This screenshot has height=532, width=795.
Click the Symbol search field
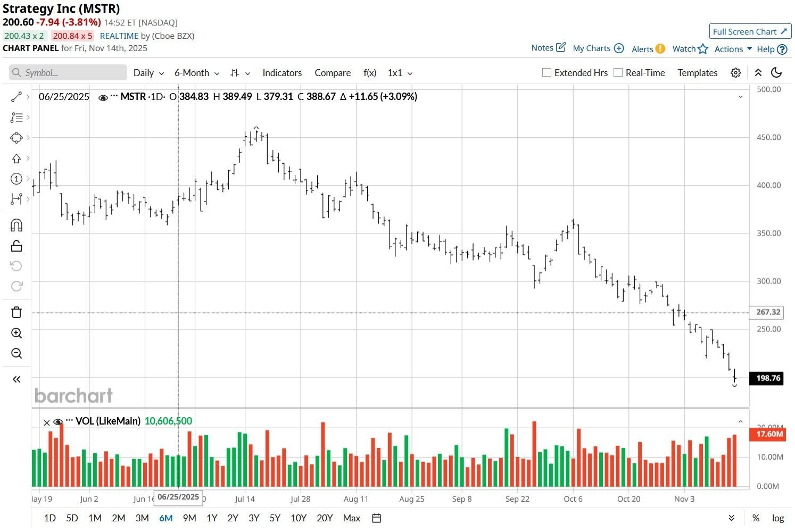tap(68, 73)
